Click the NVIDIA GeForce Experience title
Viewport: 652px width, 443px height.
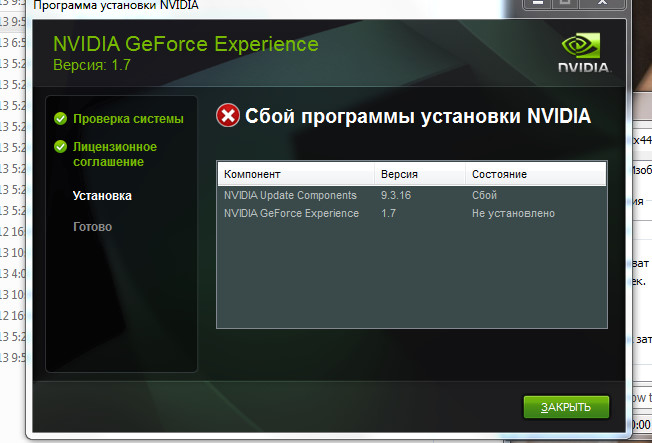click(x=186, y=44)
